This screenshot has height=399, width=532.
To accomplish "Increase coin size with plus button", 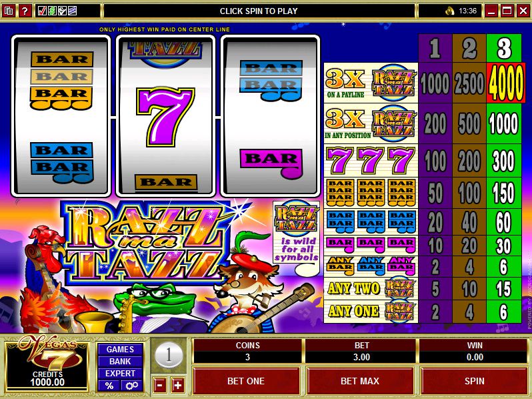I will point(178,385).
